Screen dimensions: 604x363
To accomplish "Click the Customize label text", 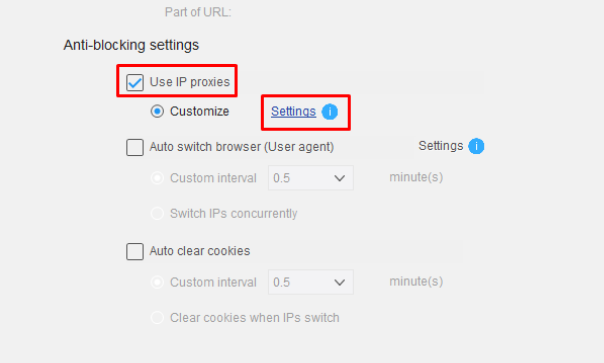I will pyautogui.click(x=200, y=111).
